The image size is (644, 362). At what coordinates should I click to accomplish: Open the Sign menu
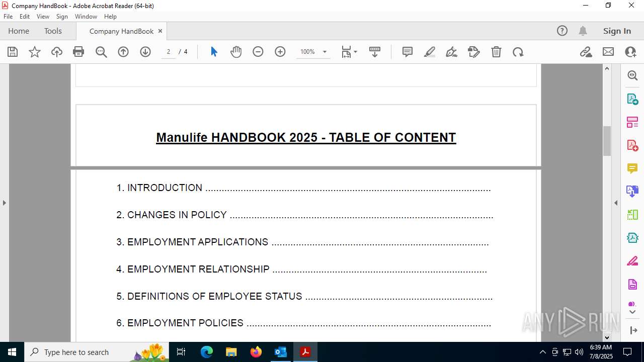tap(62, 17)
